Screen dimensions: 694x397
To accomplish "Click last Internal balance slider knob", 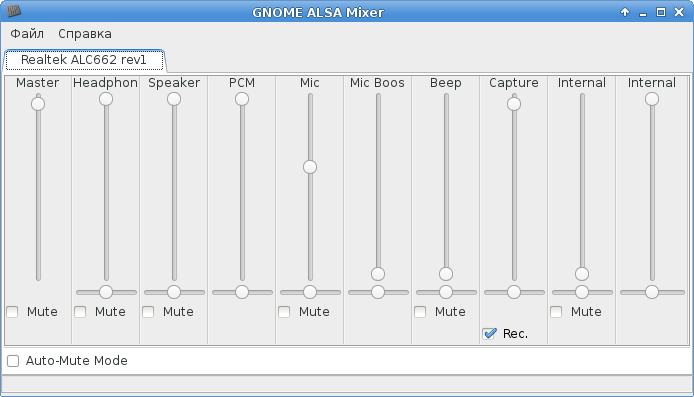I will point(652,292).
